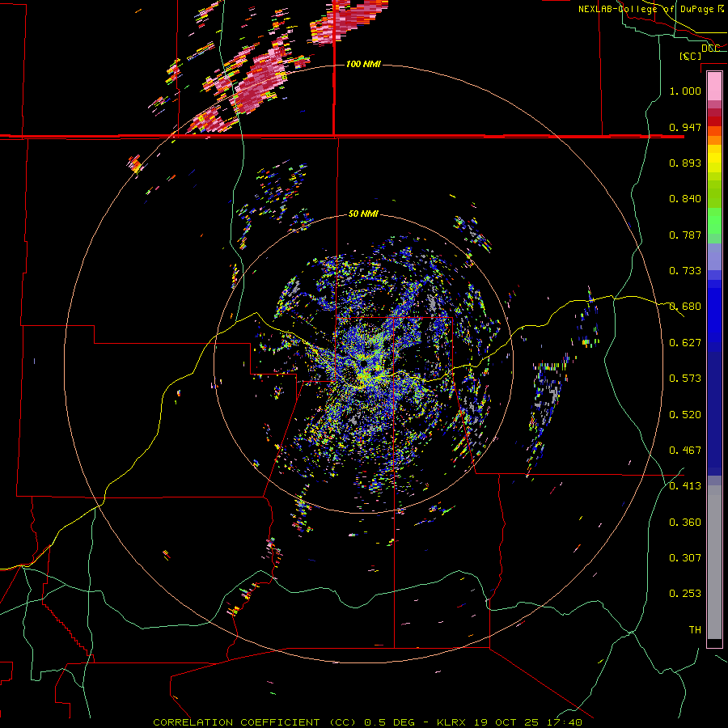Click the 17:40 timestamp in the caption
The image size is (728, 728).
pyautogui.click(x=564, y=722)
